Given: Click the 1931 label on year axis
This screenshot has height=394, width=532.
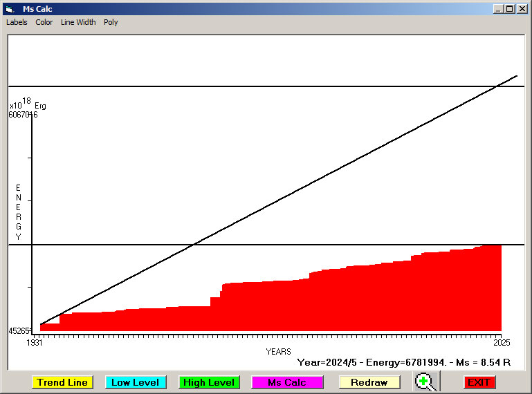Looking at the screenshot, I should click(x=35, y=342).
